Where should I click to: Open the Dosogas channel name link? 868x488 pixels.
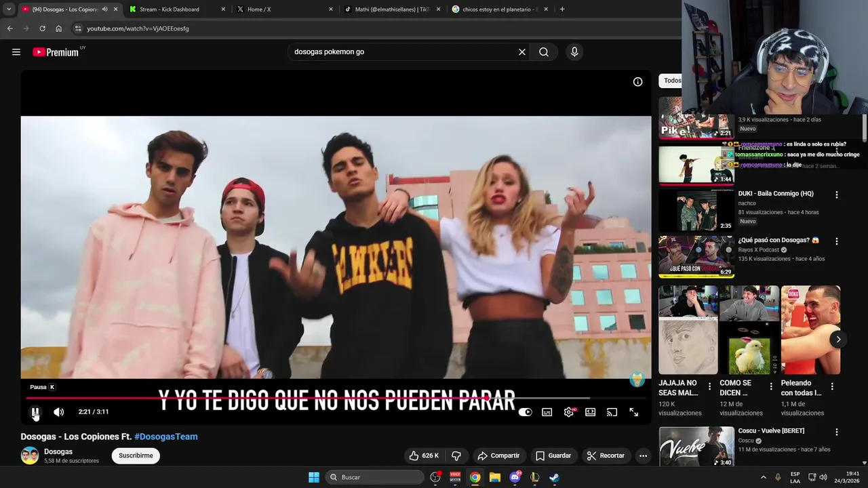58,451
